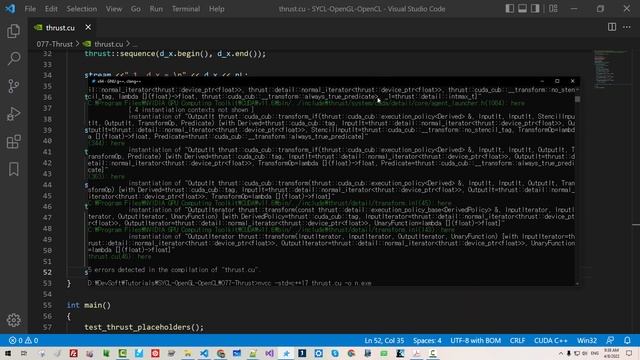Open the View menu
The width and height of the screenshot is (640, 360).
114,9
